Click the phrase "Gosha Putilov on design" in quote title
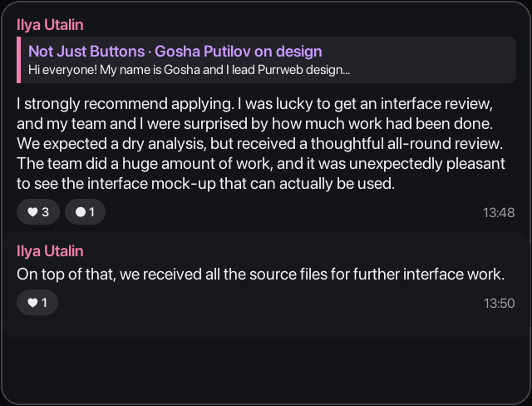This screenshot has width=532, height=406. [x=239, y=52]
